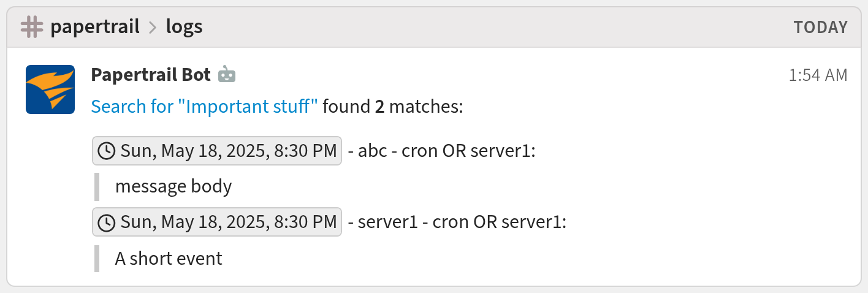Click the chevron between papertrail and logs
868x293 pixels.
(x=153, y=28)
